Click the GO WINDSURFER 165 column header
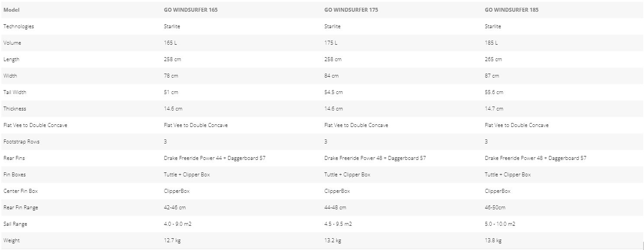Screen dimensions: 644x250 (x=190, y=10)
